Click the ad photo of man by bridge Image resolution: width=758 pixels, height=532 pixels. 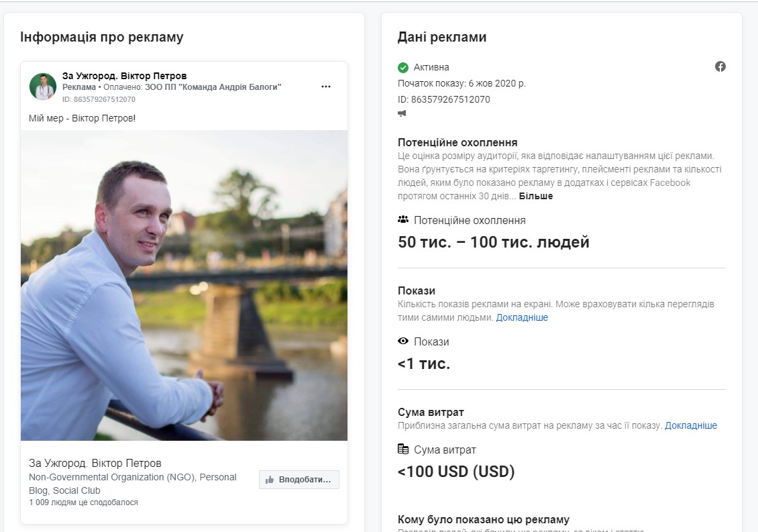tap(184, 285)
